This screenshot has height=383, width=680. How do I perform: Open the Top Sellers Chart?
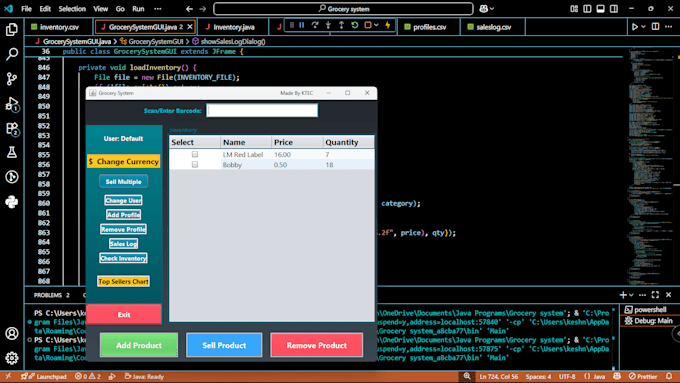pos(124,282)
